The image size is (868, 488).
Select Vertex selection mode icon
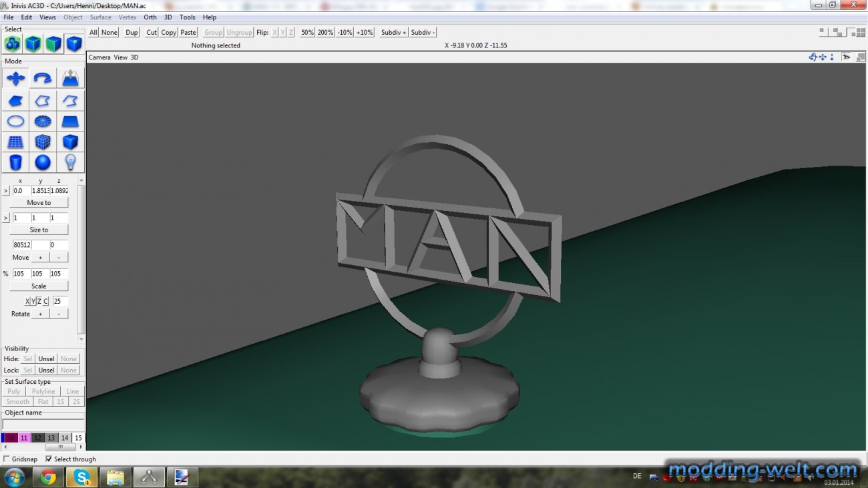click(74, 44)
